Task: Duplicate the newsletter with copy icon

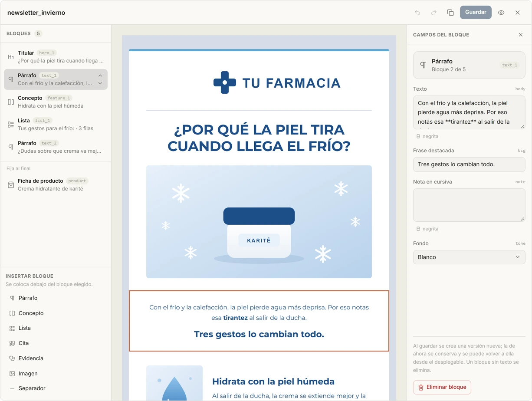Action: pos(450,13)
